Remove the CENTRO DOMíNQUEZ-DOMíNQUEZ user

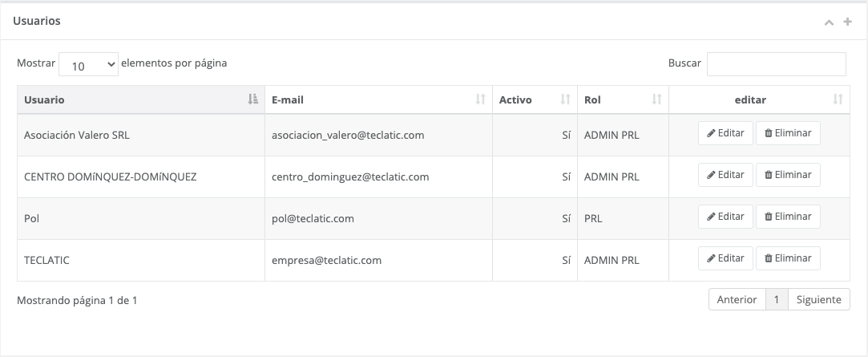tap(788, 175)
